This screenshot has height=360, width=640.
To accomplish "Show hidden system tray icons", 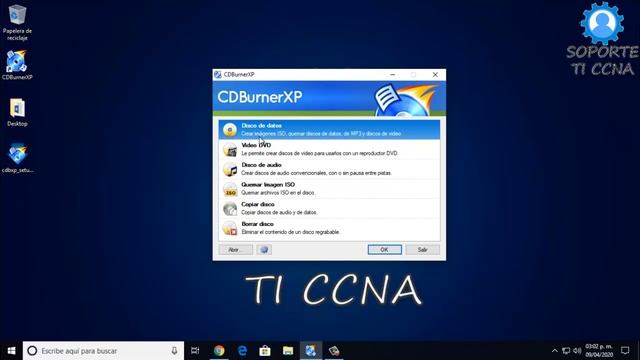I will 554,351.
